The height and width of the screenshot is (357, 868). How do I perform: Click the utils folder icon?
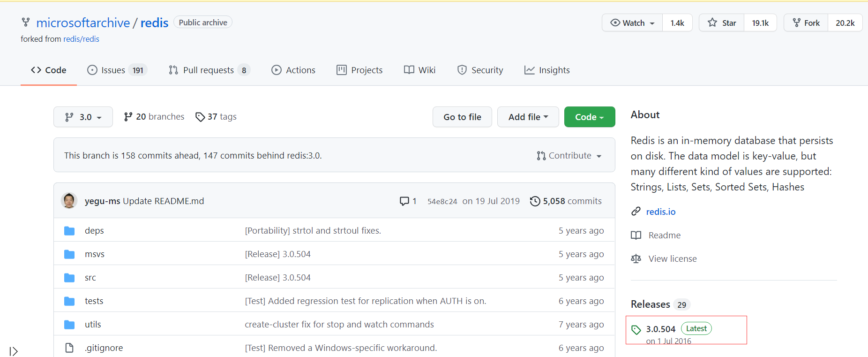[69, 325]
